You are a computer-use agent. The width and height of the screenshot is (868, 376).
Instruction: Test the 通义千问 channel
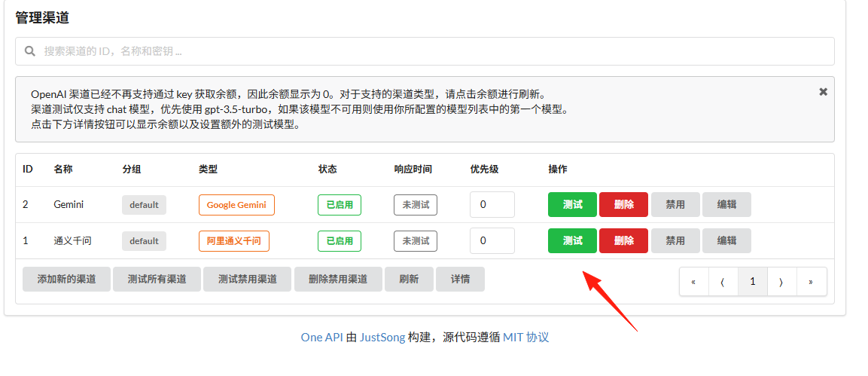pos(572,241)
